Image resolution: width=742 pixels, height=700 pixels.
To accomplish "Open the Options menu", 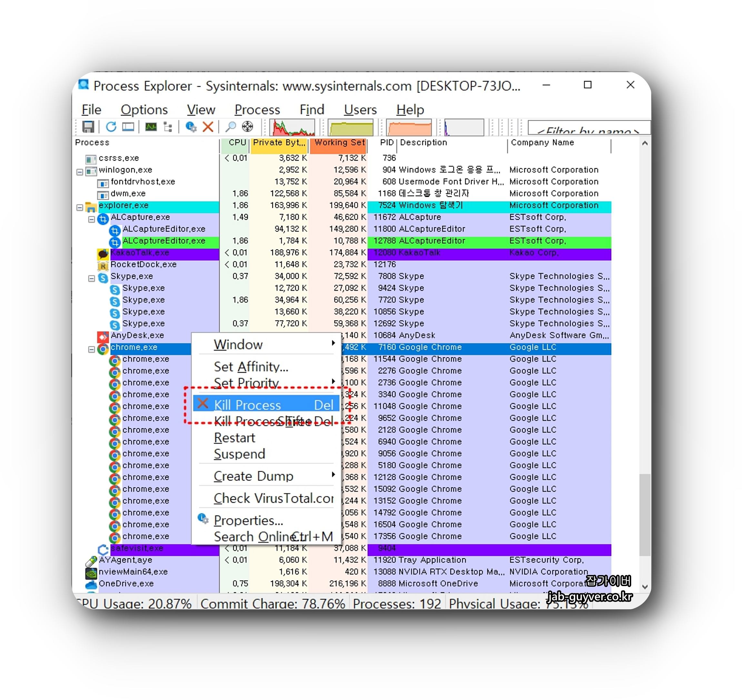I will click(144, 110).
